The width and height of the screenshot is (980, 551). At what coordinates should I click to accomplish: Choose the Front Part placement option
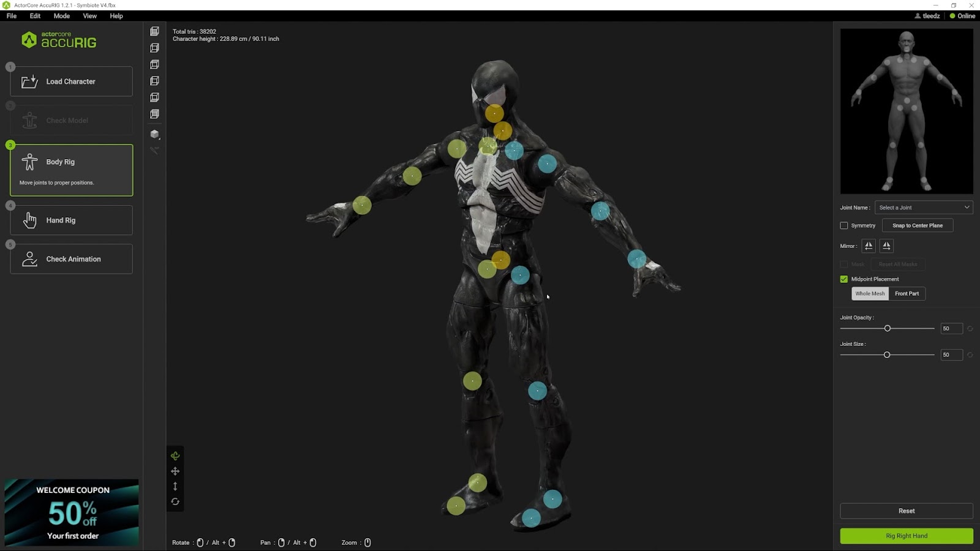click(907, 293)
